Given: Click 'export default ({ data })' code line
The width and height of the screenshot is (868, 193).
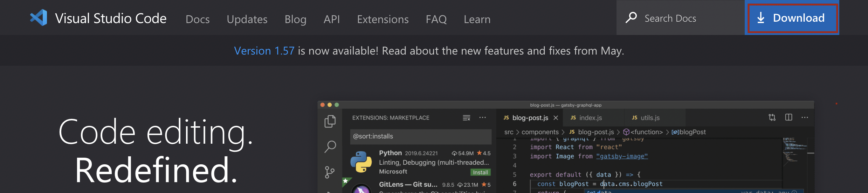Looking at the screenshot, I should point(585,174).
